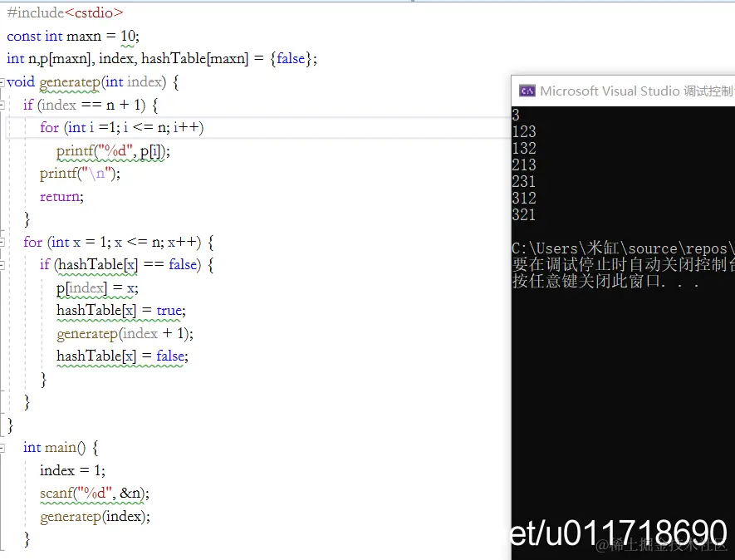The width and height of the screenshot is (735, 560).
Task: Click console output line 123
Action: (524, 131)
